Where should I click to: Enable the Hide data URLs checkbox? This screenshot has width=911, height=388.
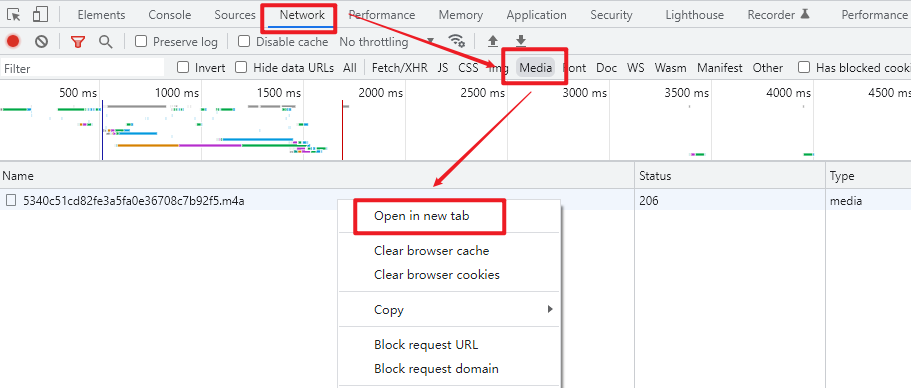coord(241,67)
